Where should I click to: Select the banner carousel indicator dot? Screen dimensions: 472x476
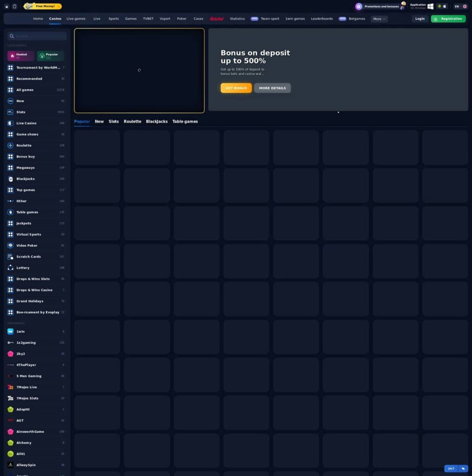click(x=339, y=112)
